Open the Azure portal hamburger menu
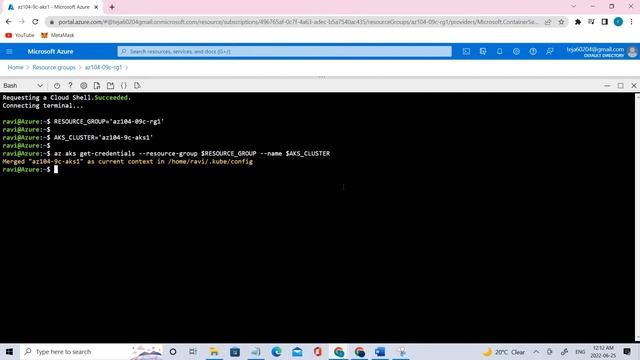The height and width of the screenshot is (360, 640). click(9, 51)
